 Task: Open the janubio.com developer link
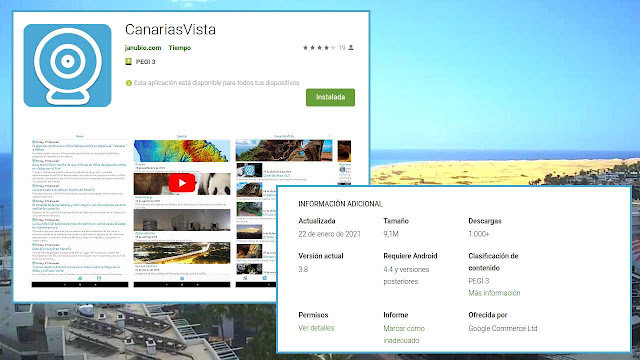click(x=143, y=48)
